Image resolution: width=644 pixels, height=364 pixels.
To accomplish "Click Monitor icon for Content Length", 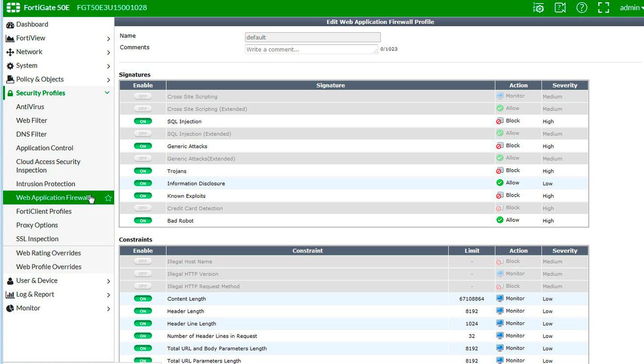I will (500, 298).
